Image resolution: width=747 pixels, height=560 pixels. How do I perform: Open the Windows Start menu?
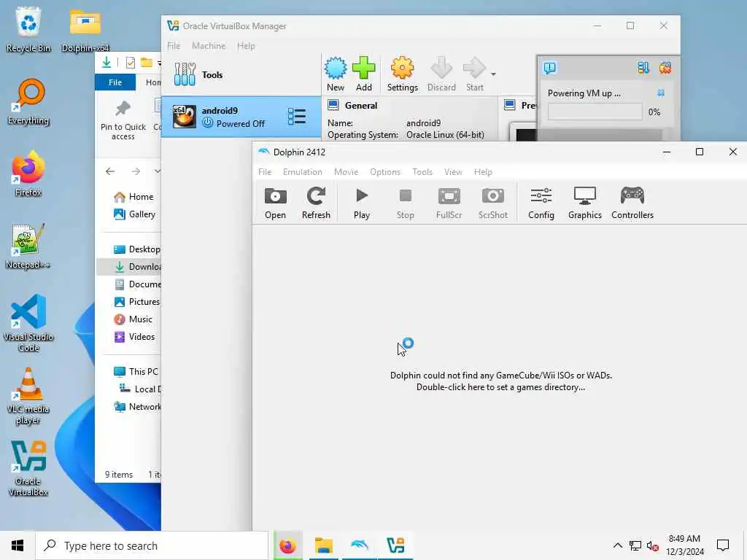18,545
